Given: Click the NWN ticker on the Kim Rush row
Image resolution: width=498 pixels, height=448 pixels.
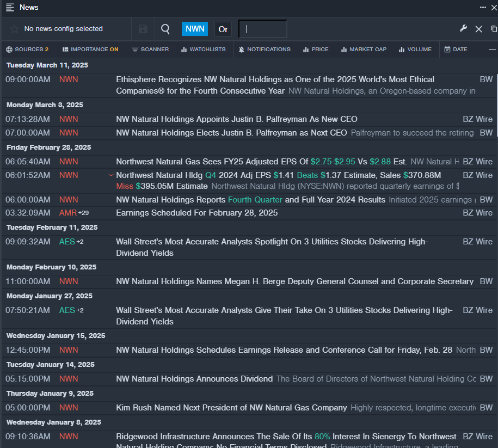Looking at the screenshot, I should pyautogui.click(x=69, y=408).
